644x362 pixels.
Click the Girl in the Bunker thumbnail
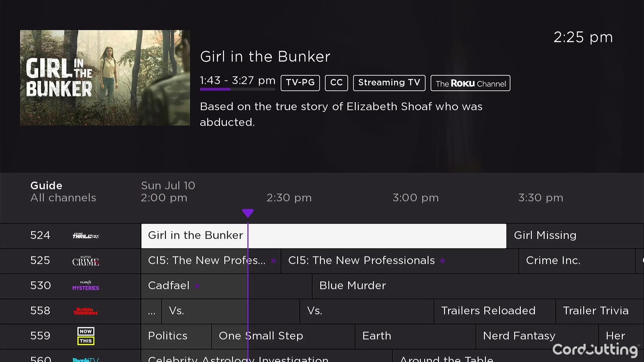pyautogui.click(x=105, y=78)
